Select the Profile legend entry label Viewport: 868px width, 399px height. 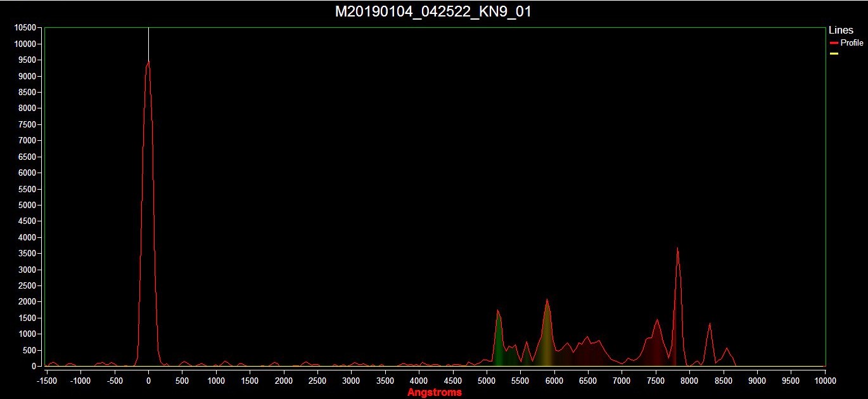[x=852, y=43]
